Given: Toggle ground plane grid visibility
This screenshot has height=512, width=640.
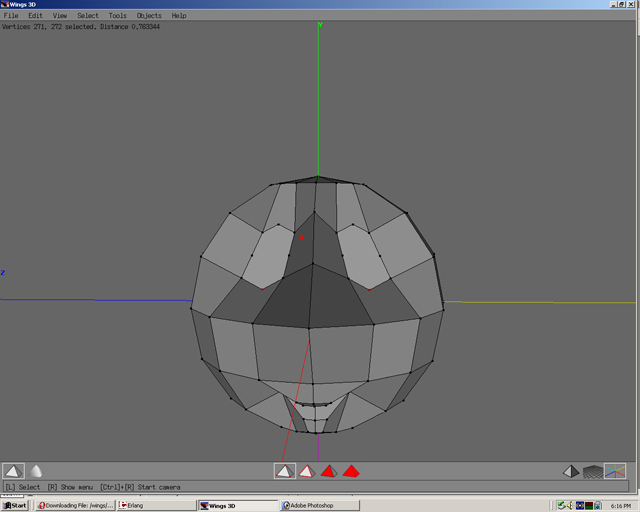Looking at the screenshot, I should tap(593, 471).
